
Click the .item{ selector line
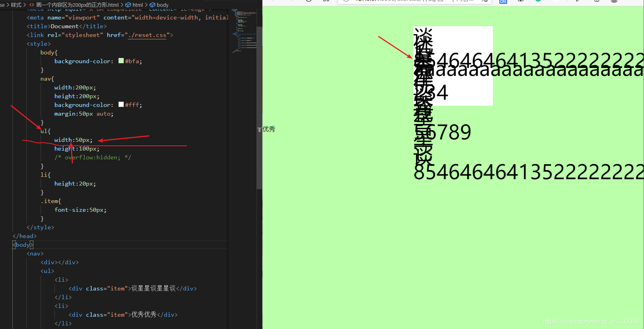coord(51,201)
